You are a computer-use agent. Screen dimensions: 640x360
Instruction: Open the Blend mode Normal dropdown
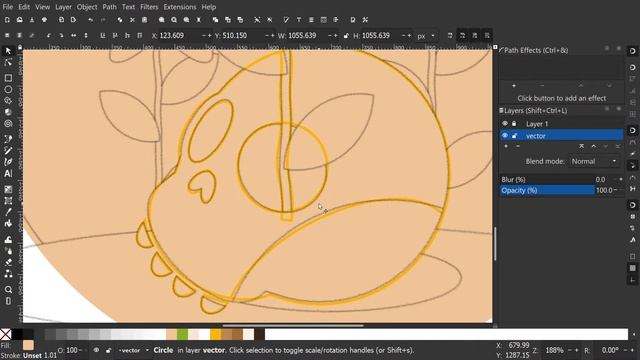point(594,161)
